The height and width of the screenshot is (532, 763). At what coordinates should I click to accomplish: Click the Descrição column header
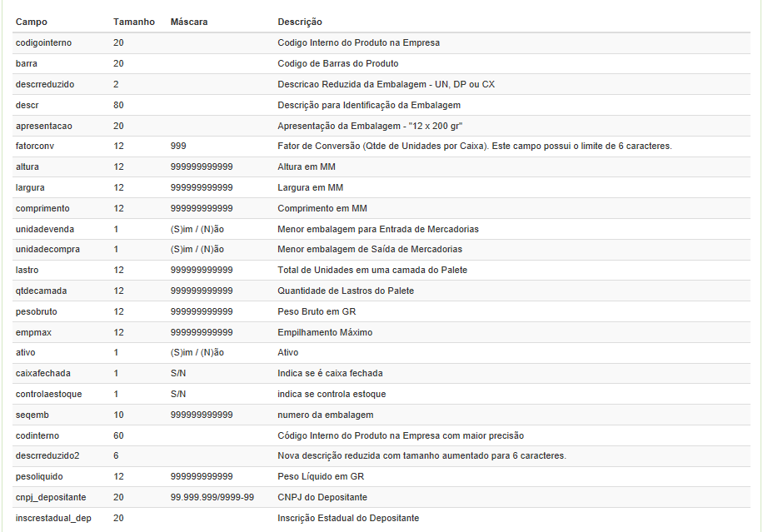pyautogui.click(x=300, y=22)
